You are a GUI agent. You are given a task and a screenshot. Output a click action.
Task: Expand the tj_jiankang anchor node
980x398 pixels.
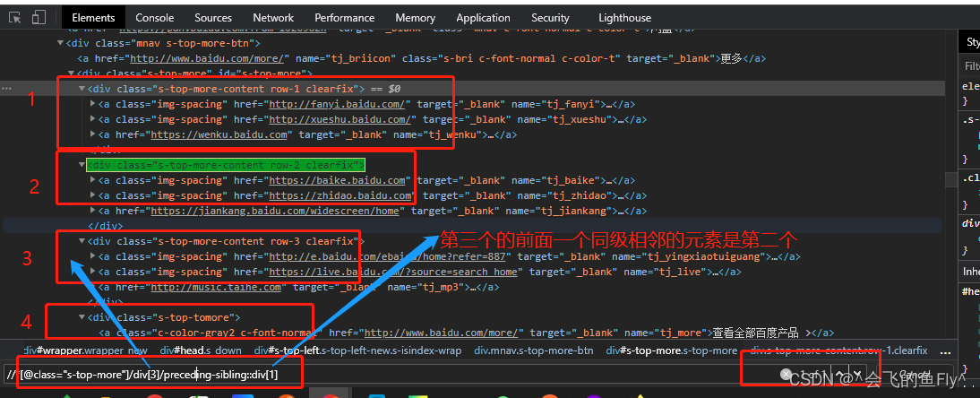click(x=93, y=211)
